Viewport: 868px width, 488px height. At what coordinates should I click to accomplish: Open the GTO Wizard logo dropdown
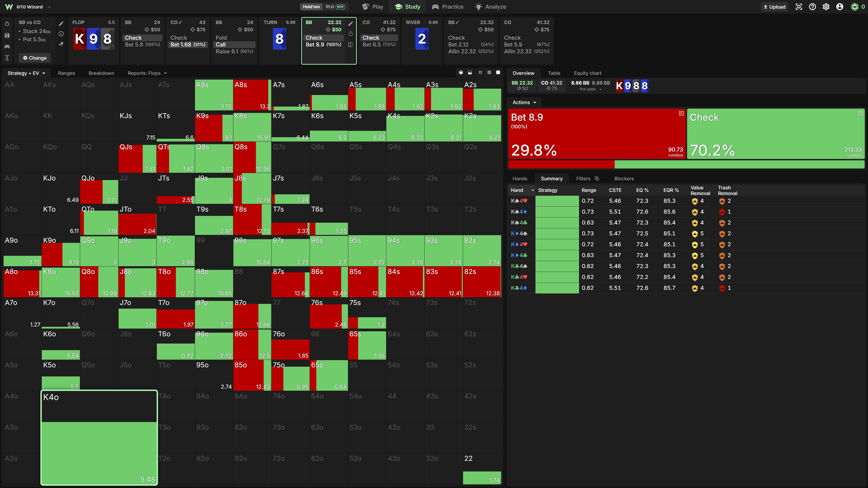pyautogui.click(x=28, y=7)
